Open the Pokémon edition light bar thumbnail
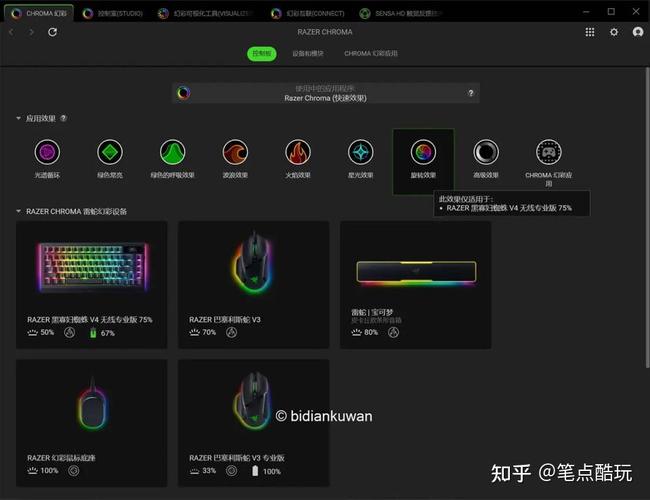Image resolution: width=650 pixels, height=500 pixels. (x=416, y=273)
